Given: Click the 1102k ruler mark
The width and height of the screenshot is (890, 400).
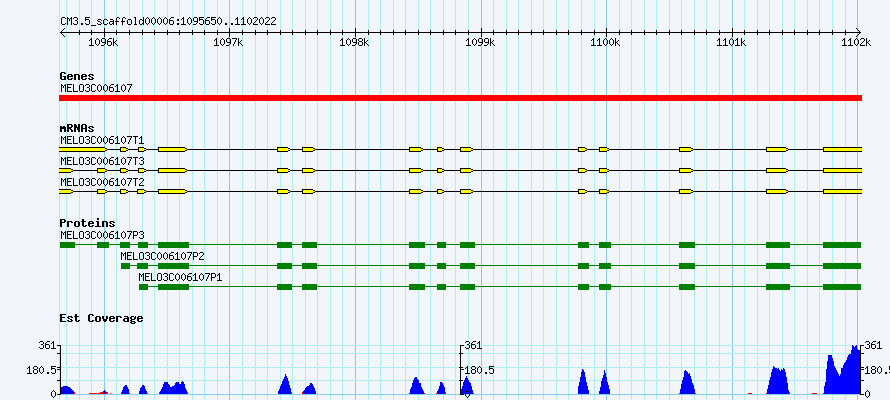Looking at the screenshot, I should pyautogui.click(x=857, y=43).
